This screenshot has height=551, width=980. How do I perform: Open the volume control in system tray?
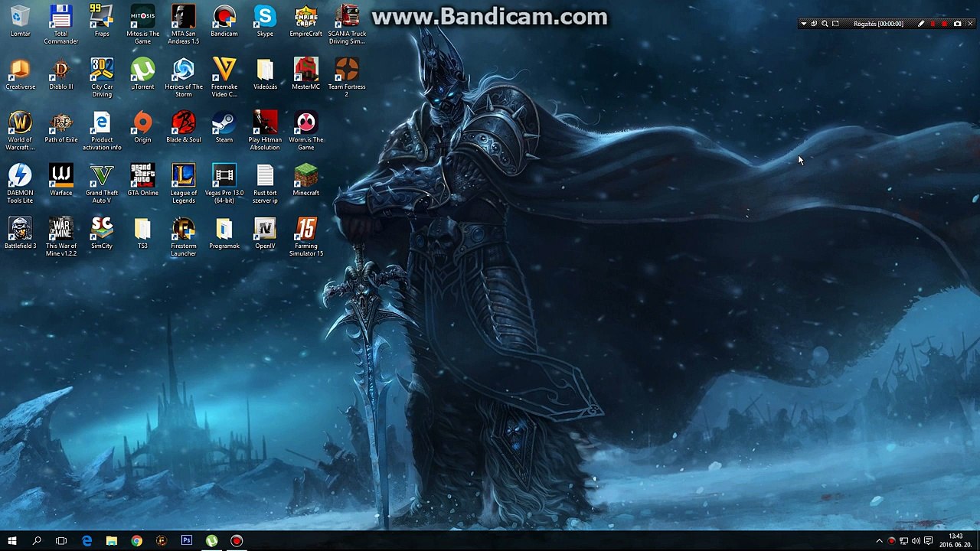(916, 541)
